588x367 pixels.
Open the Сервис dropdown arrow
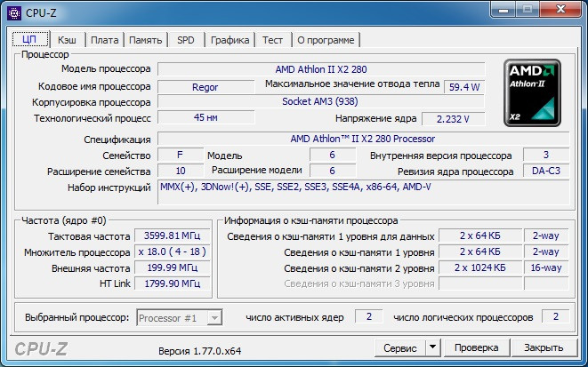[432, 347]
